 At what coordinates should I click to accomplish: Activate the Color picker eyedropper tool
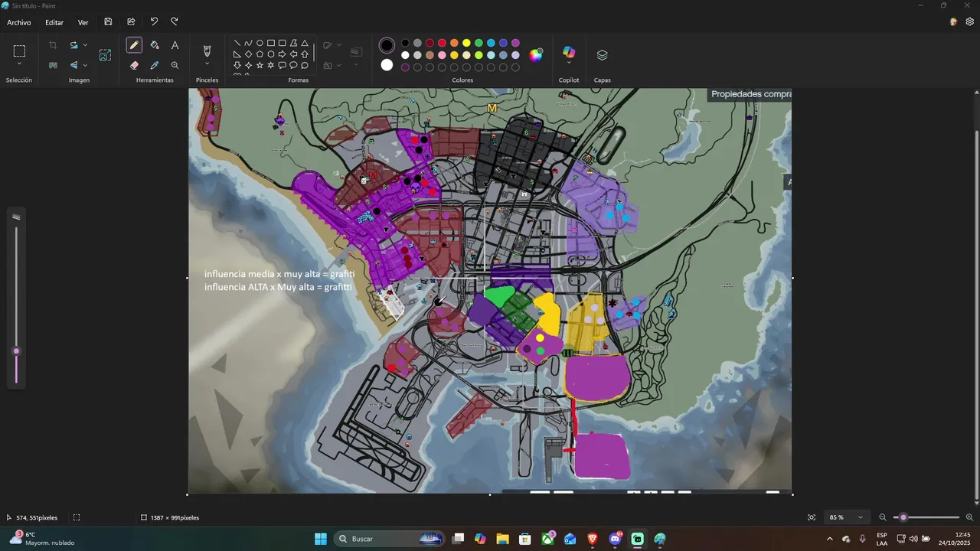click(x=155, y=66)
